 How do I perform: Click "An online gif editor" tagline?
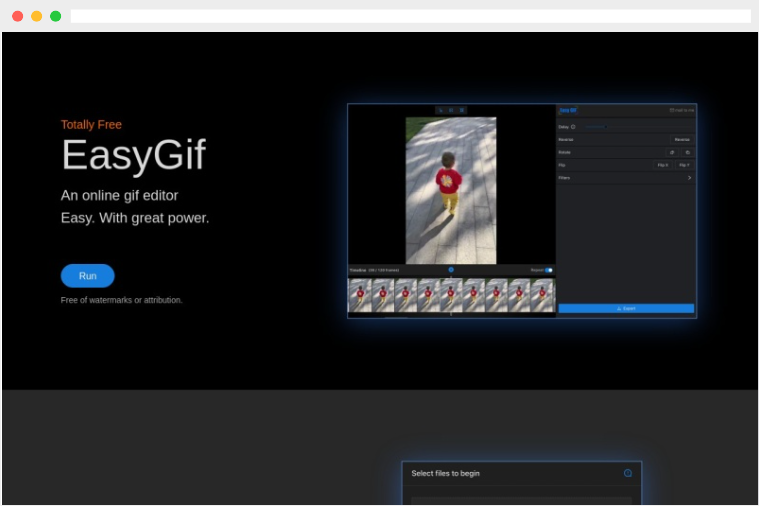pos(120,195)
